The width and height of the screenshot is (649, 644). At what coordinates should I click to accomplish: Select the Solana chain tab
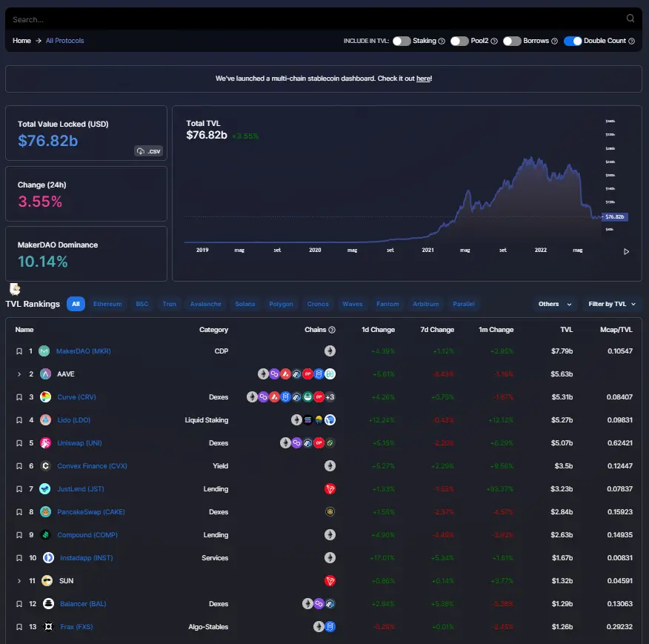(x=245, y=304)
